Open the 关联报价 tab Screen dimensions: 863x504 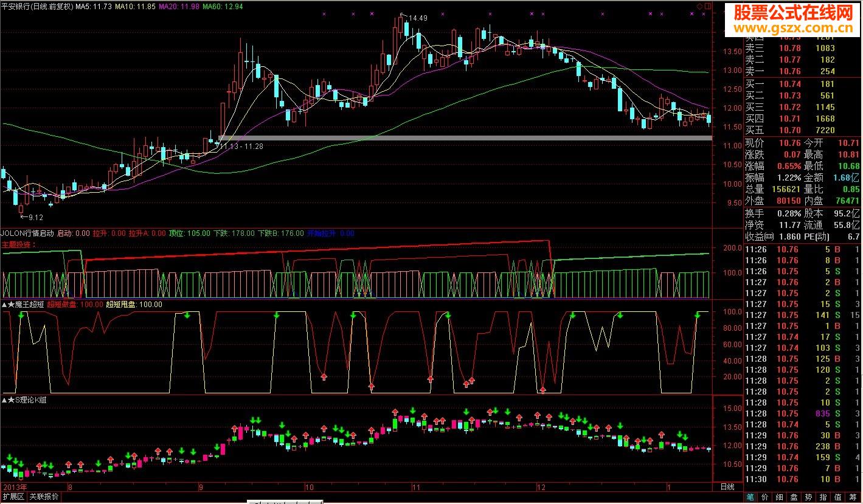point(44,497)
